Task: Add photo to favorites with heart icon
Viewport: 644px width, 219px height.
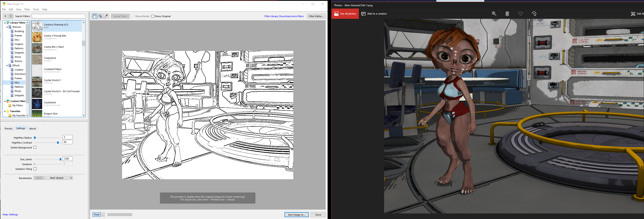Action: click(520, 14)
